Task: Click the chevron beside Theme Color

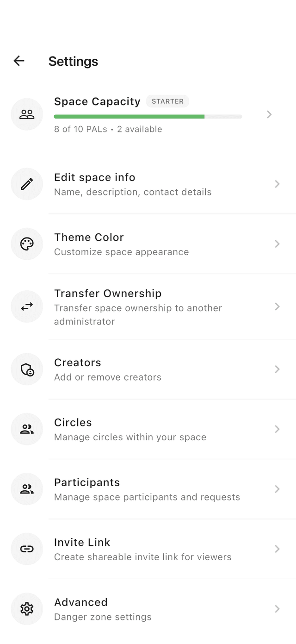Action: 277,244
